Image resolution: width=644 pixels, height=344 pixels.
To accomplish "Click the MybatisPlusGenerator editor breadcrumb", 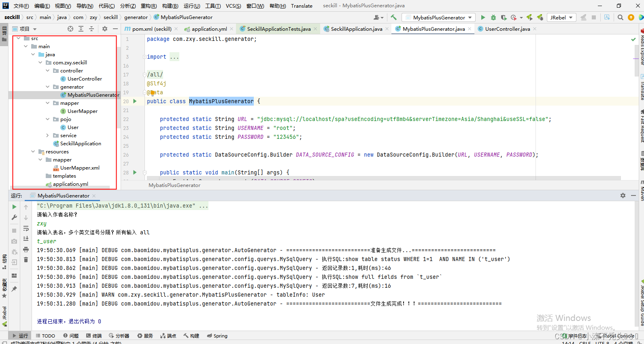I will [x=174, y=185].
